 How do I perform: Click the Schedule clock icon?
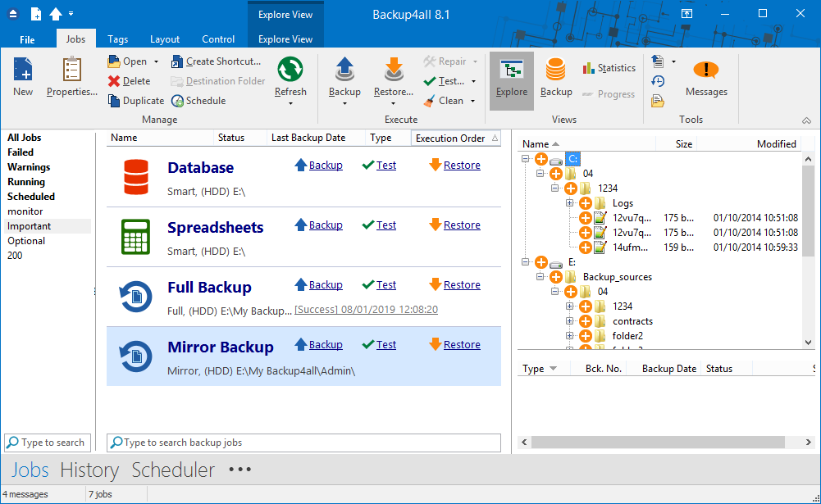coord(178,101)
